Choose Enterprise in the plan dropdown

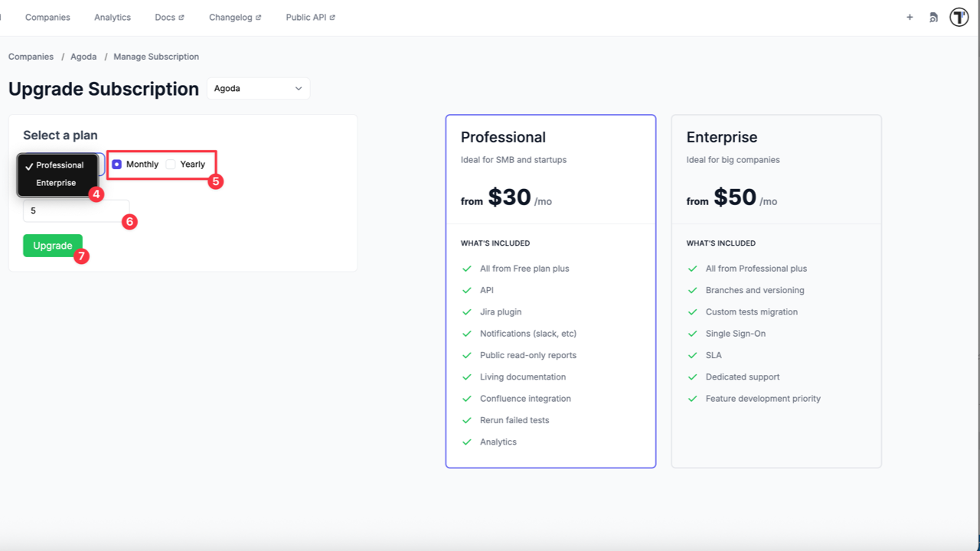tap(56, 183)
